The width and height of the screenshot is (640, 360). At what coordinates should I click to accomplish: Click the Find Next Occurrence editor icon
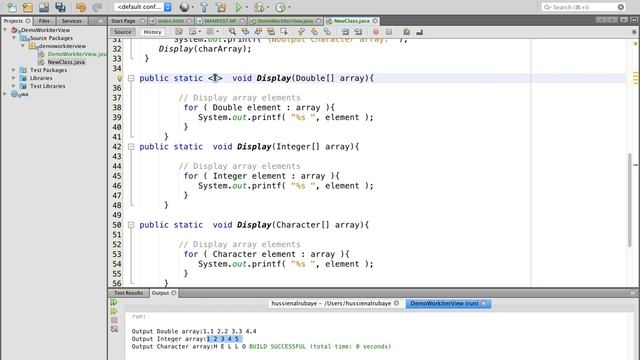[x=258, y=31]
